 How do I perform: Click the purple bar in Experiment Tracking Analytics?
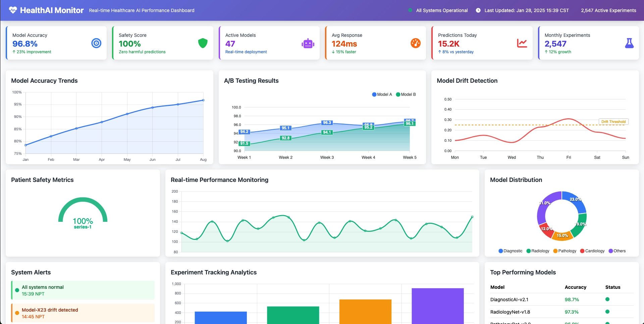(438, 305)
